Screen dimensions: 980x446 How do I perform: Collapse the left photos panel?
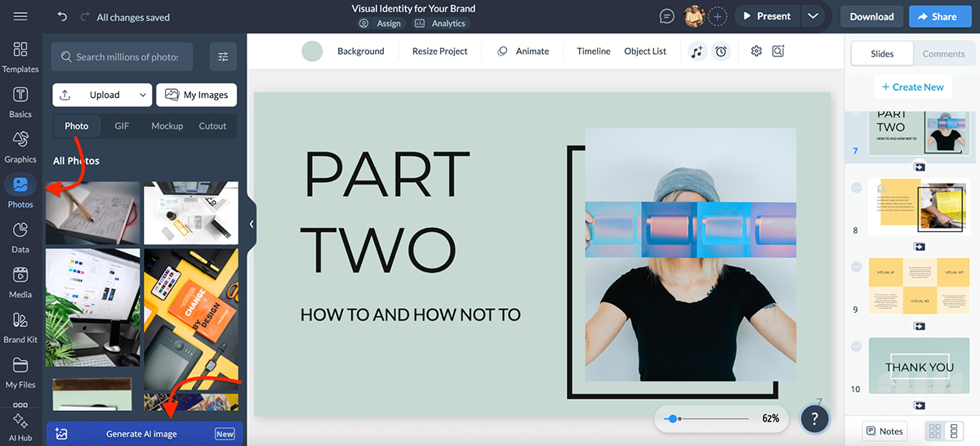(x=252, y=224)
